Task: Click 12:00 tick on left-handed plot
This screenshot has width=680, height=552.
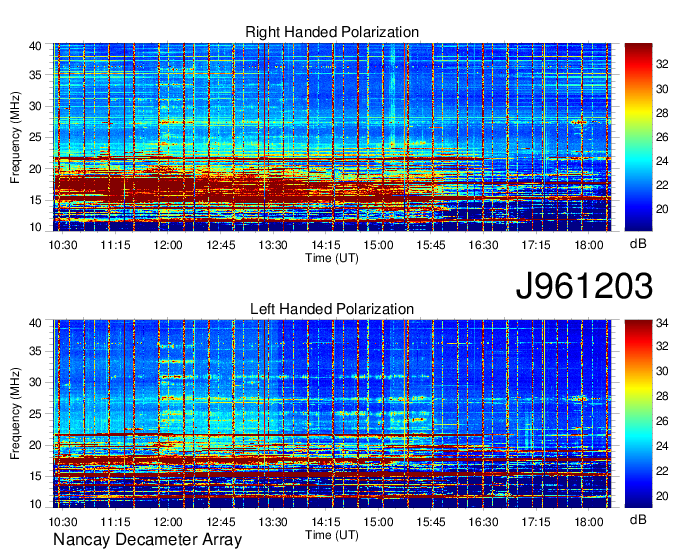Action: click(x=168, y=522)
